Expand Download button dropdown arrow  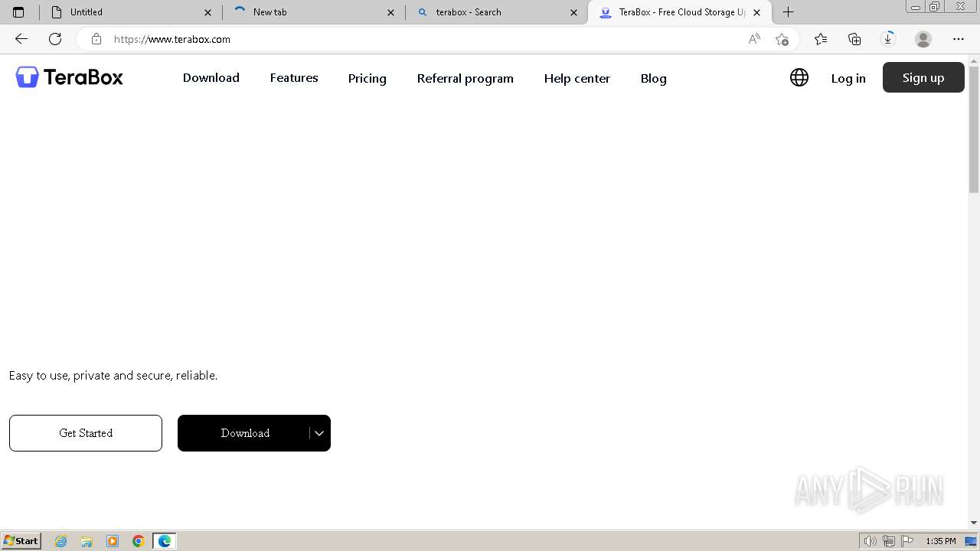[319, 433]
